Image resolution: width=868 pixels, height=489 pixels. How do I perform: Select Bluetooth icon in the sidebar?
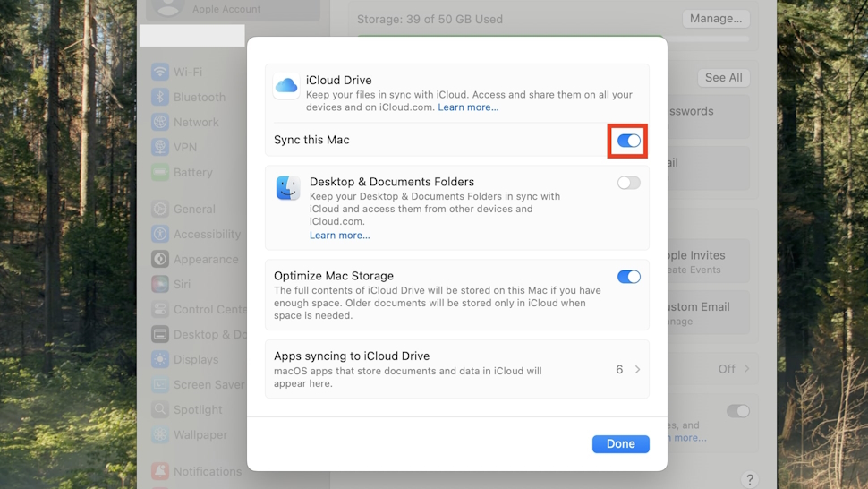tap(160, 97)
